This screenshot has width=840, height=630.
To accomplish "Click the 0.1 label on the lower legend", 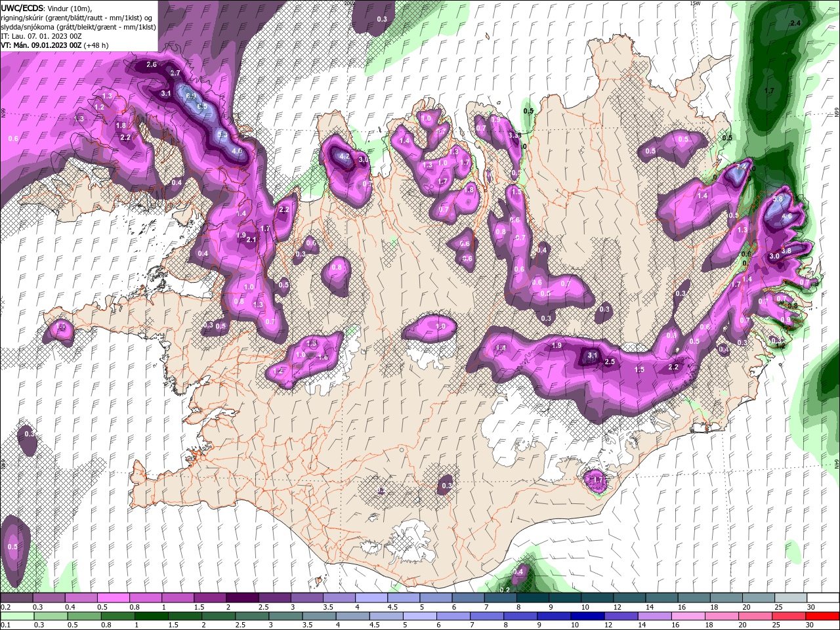I will (x=5, y=625).
